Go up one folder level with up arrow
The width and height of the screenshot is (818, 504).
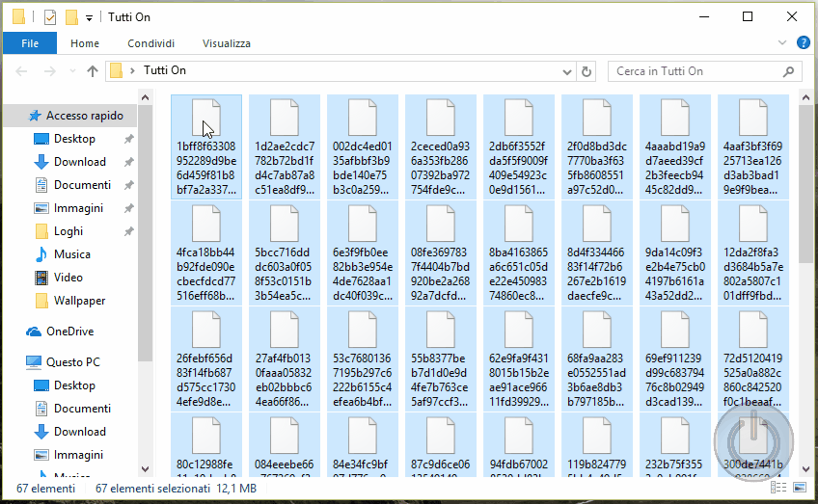(93, 71)
